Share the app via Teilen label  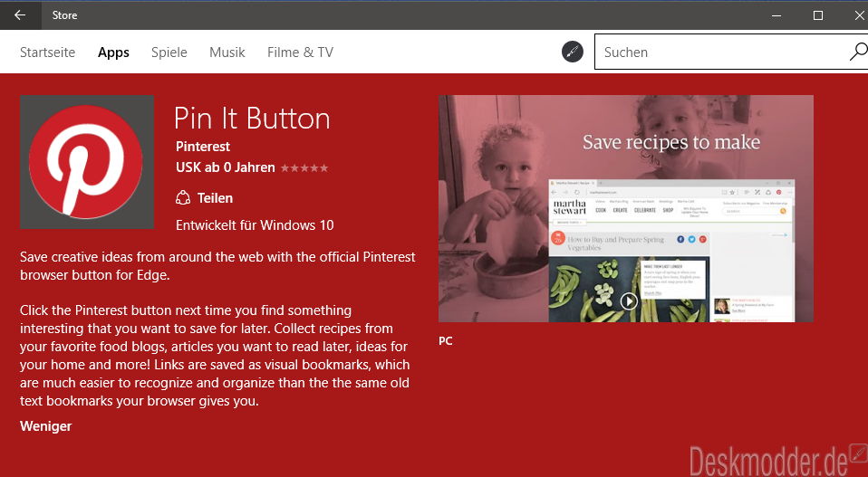[x=215, y=198]
